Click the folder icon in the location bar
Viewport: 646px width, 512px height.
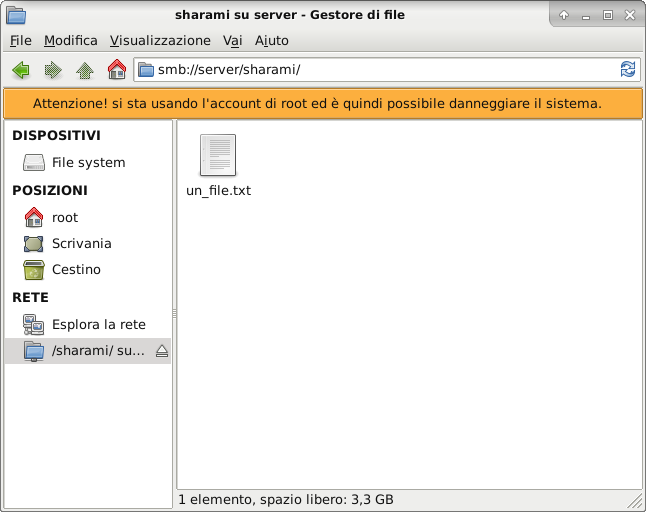click(x=145, y=70)
